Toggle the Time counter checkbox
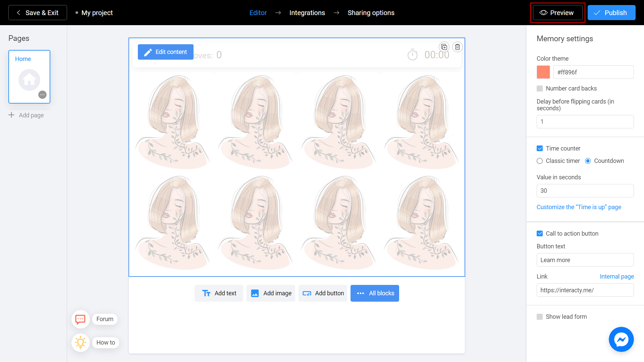 tap(540, 148)
